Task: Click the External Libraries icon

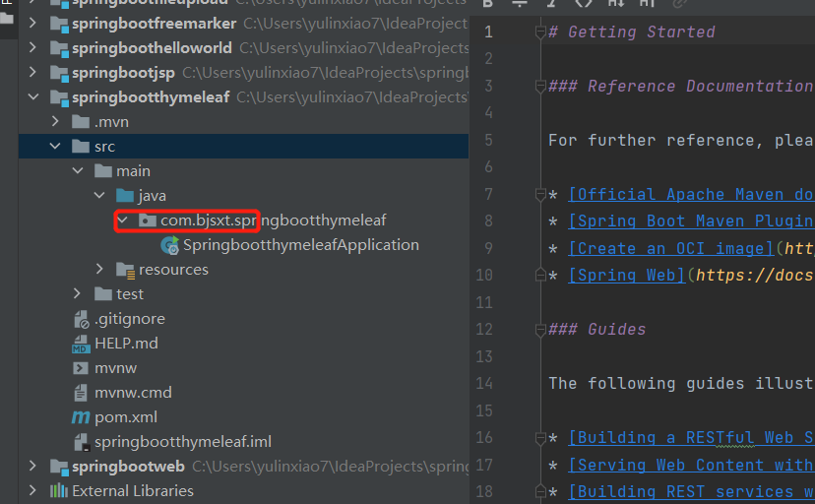Action: (x=59, y=490)
